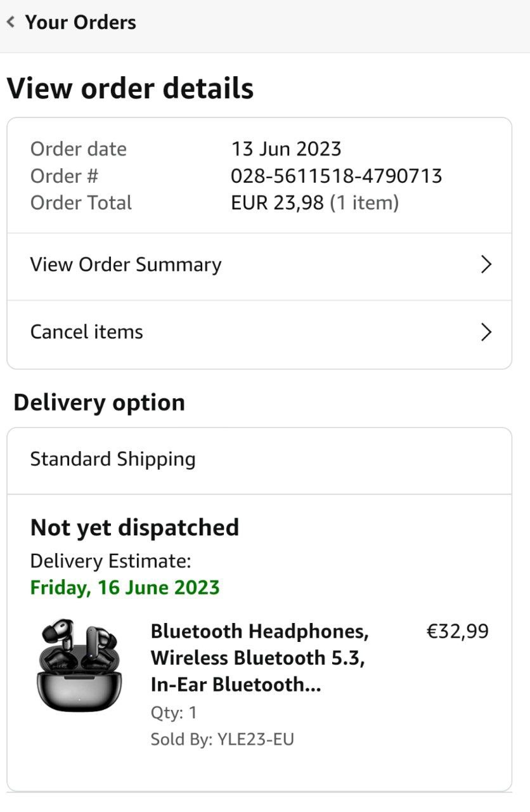Click the Standard Shipping delivery option
The width and height of the screenshot is (530, 812).
point(113,459)
